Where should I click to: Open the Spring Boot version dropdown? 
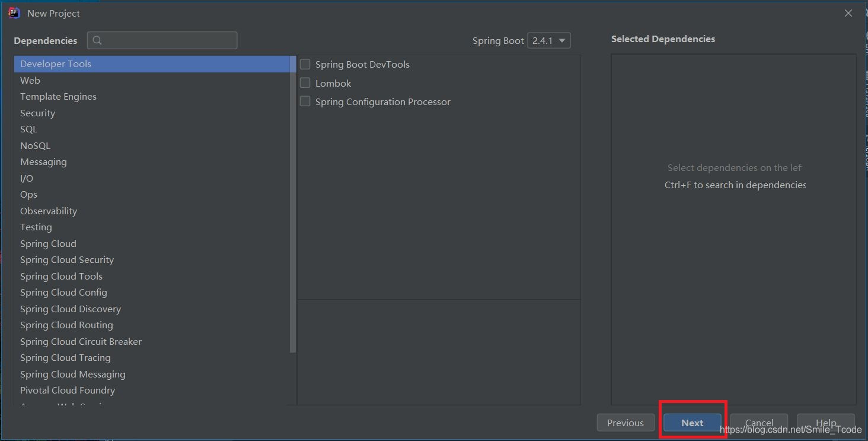click(x=548, y=40)
